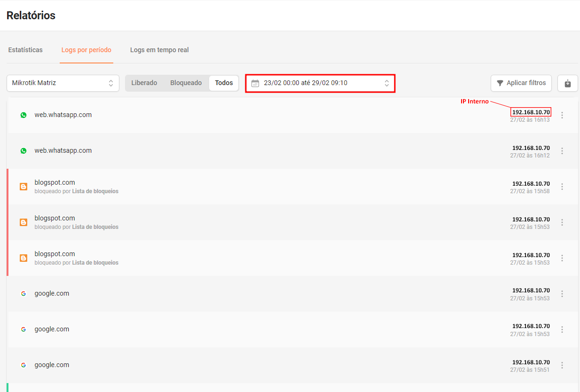Viewport: 580px width, 392px height.
Task: Open the three-dot menu for blogspot.com at 15h58
Action: 562,187
